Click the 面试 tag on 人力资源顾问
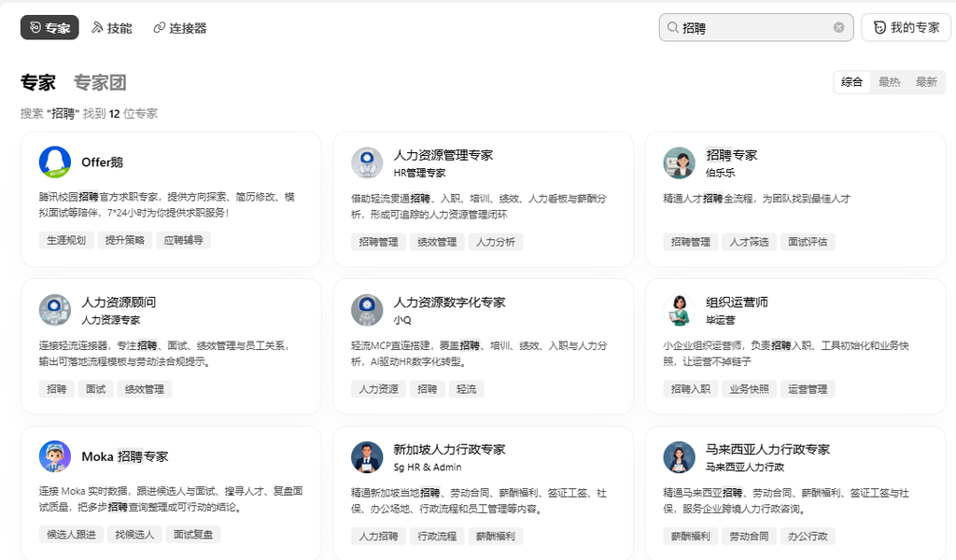 [96, 389]
